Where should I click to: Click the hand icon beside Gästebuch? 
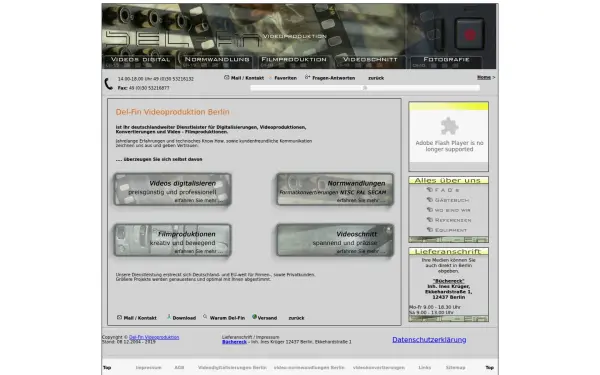(430, 200)
